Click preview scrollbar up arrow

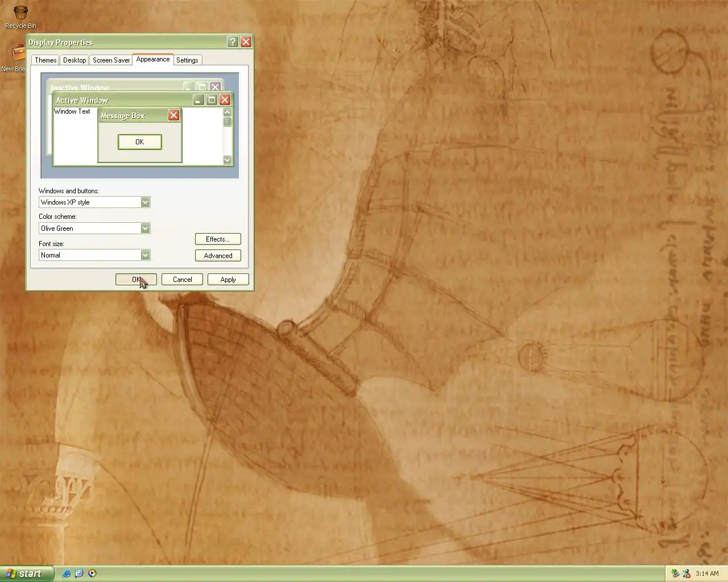[x=227, y=112]
